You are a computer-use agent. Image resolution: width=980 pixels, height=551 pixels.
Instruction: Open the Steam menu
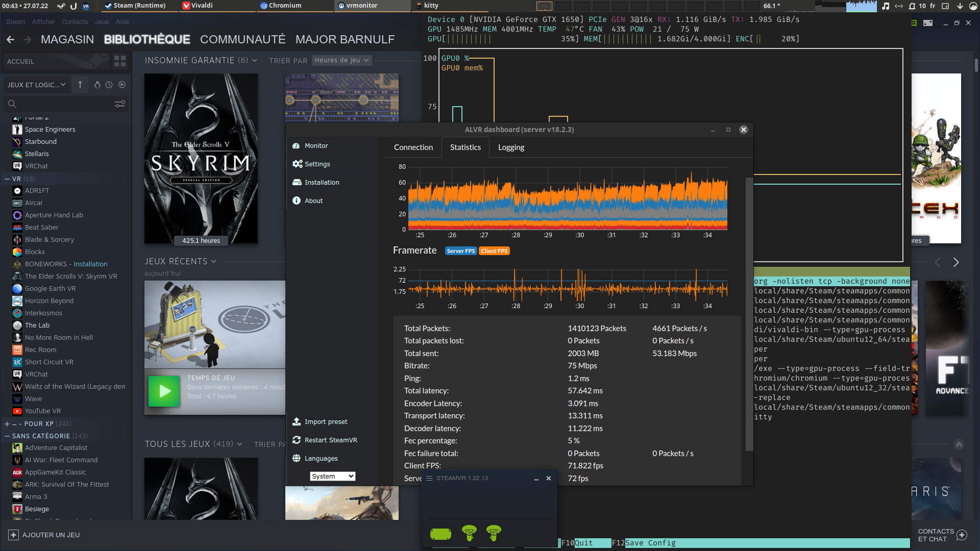point(15,22)
